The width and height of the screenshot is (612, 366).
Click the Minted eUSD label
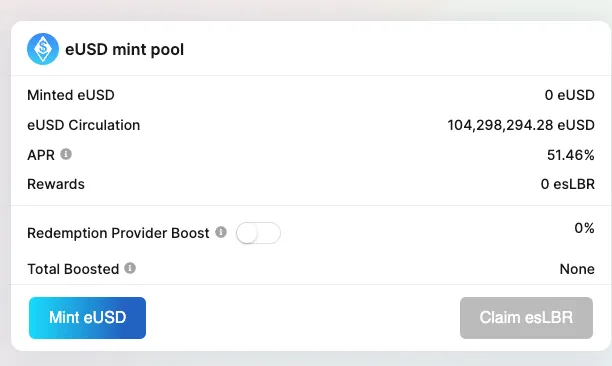(x=71, y=95)
